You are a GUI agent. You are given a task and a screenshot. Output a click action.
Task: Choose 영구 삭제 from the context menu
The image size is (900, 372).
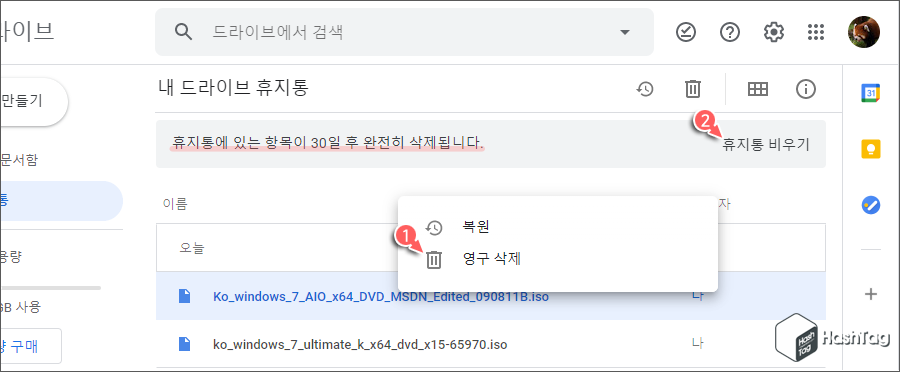[x=558, y=259]
